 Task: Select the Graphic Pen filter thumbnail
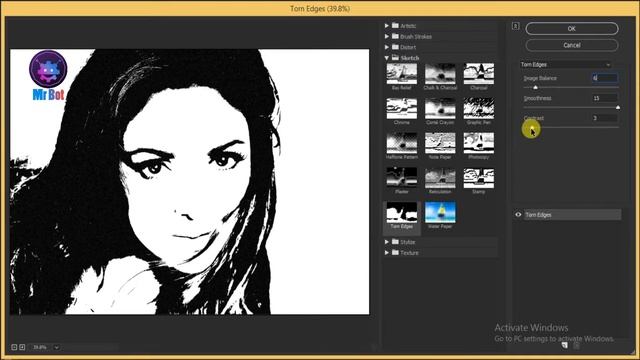478,109
